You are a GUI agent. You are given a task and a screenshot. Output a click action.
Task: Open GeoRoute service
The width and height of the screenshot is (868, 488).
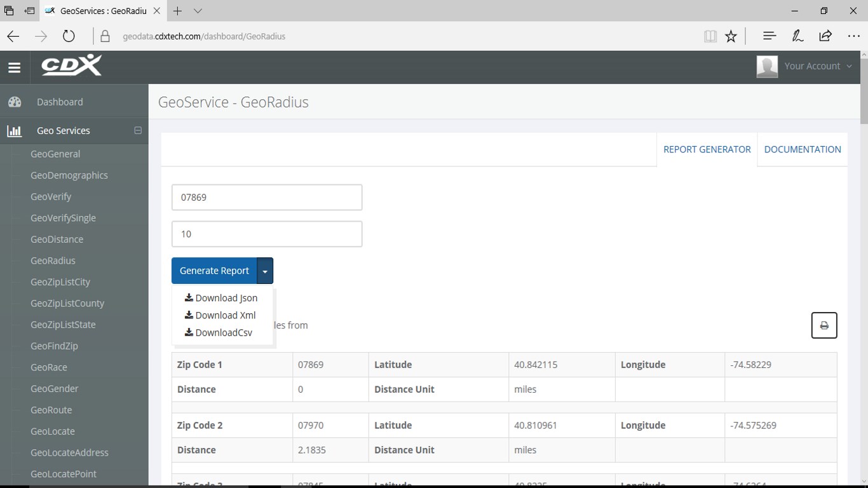[x=51, y=410]
